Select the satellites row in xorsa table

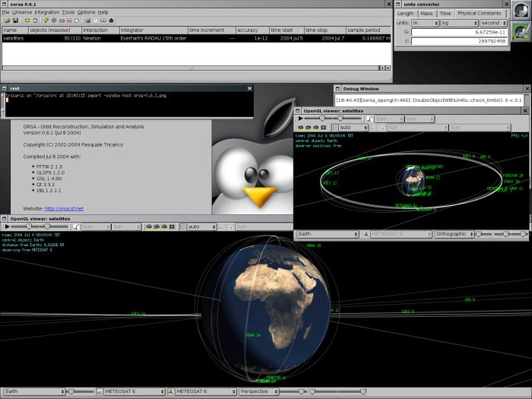196,38
